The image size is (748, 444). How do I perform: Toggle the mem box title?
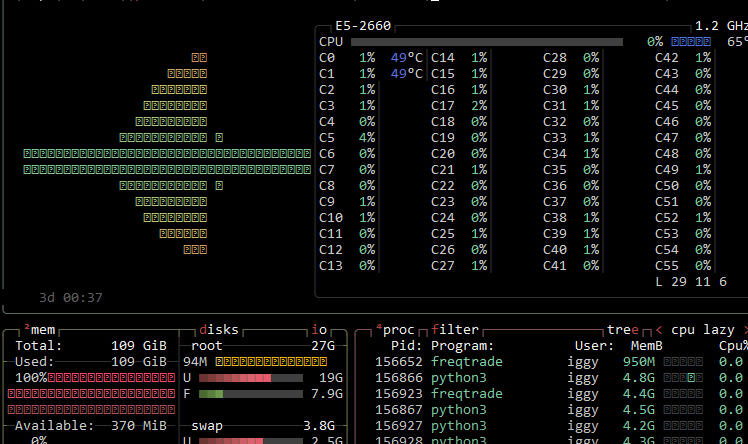(40, 330)
